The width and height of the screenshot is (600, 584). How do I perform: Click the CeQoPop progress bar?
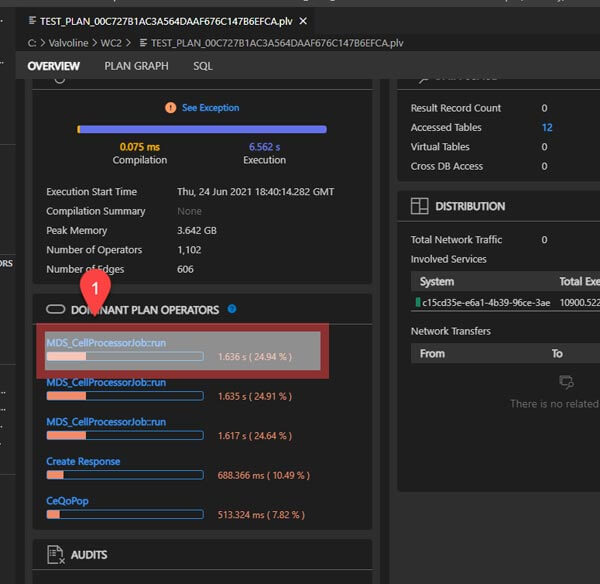125,514
